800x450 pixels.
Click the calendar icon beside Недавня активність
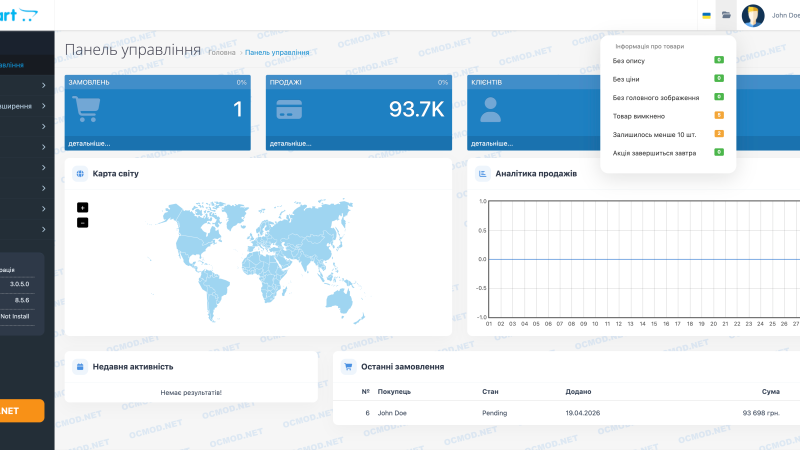coord(80,366)
